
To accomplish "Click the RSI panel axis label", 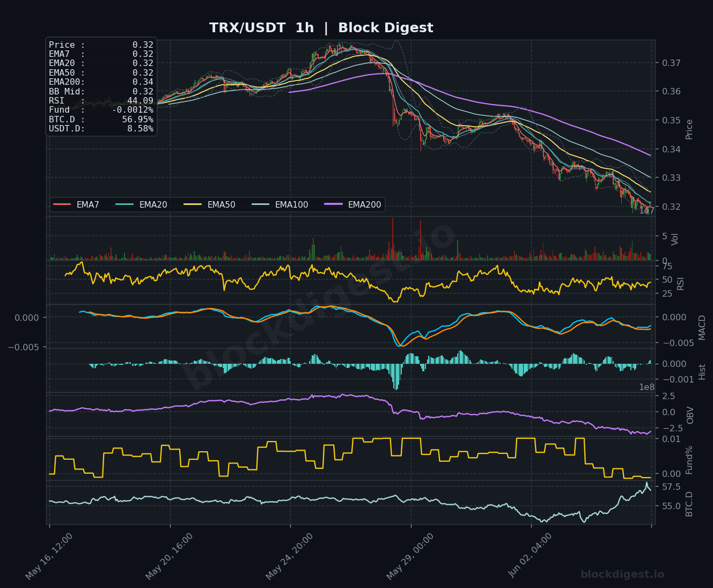I will [681, 283].
